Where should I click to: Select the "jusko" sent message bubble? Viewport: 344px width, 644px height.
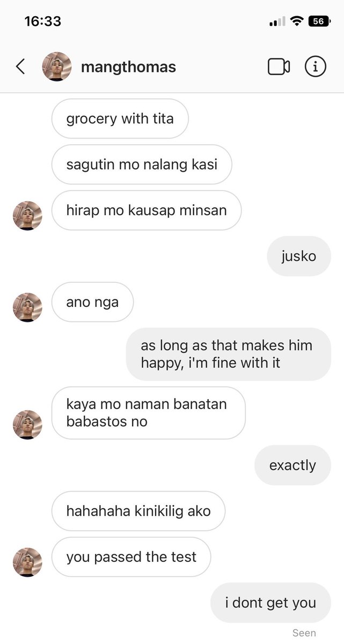tap(299, 256)
